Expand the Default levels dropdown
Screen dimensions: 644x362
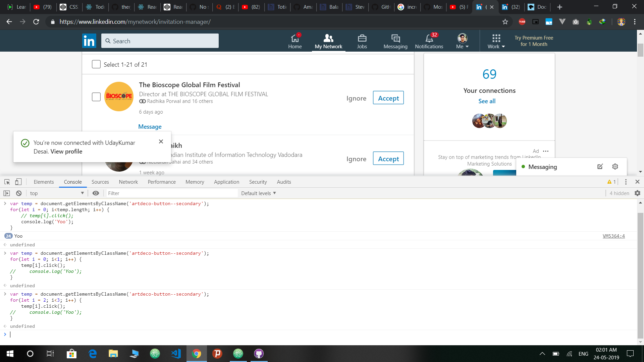258,193
